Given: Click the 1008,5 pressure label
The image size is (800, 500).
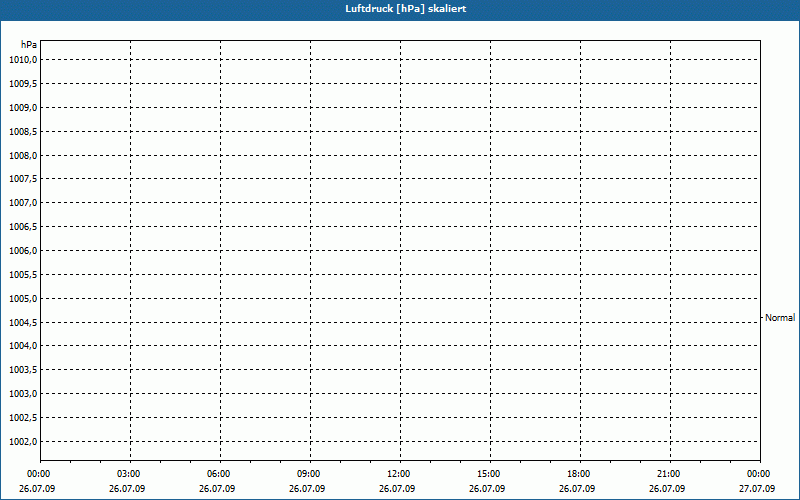Looking at the screenshot, I should click(x=23, y=132).
